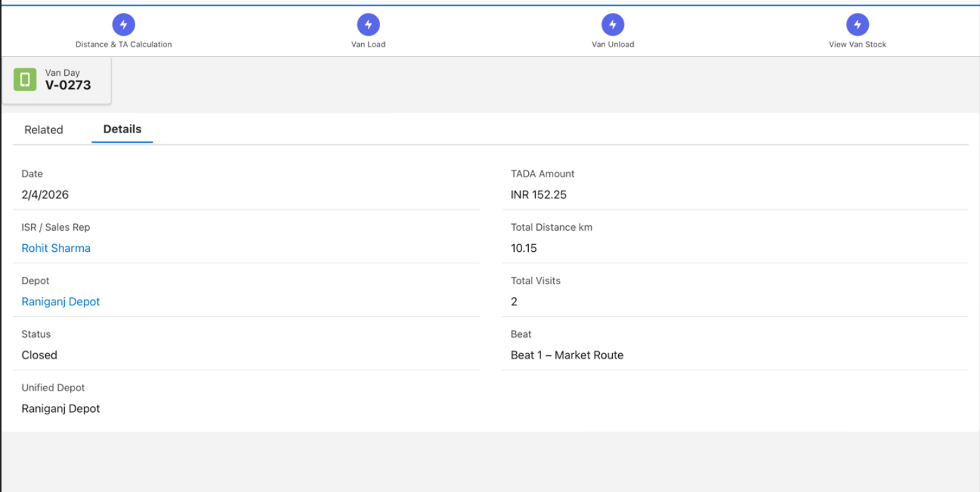Open the Raniganj Depot link
The image size is (980, 492).
coord(61,302)
